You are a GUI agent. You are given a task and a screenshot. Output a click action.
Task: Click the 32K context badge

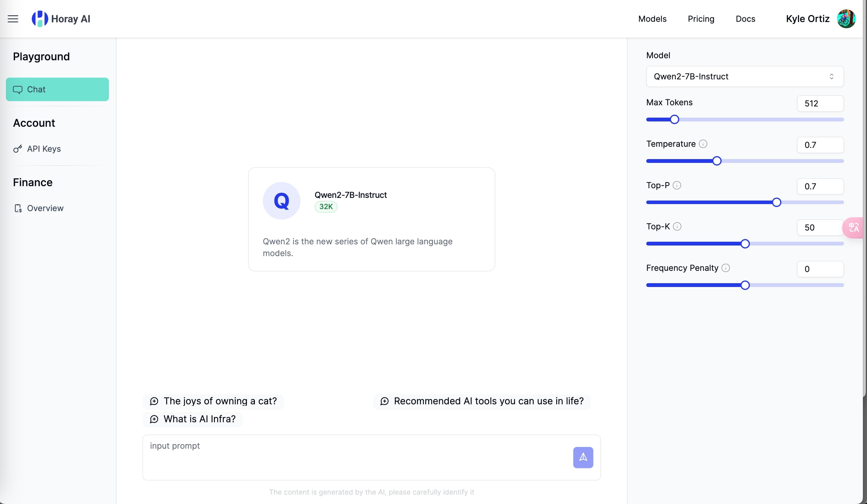[326, 207]
